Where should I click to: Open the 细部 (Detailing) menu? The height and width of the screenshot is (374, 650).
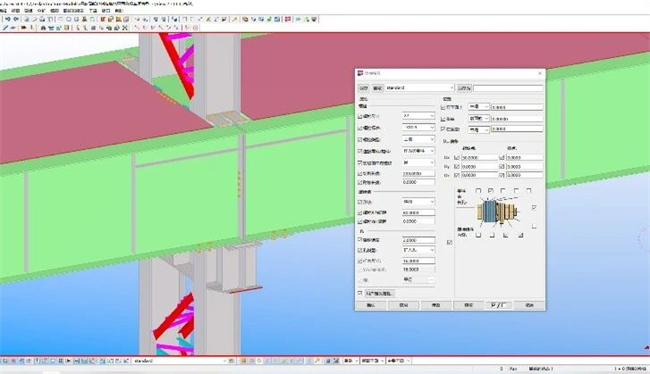54,10
